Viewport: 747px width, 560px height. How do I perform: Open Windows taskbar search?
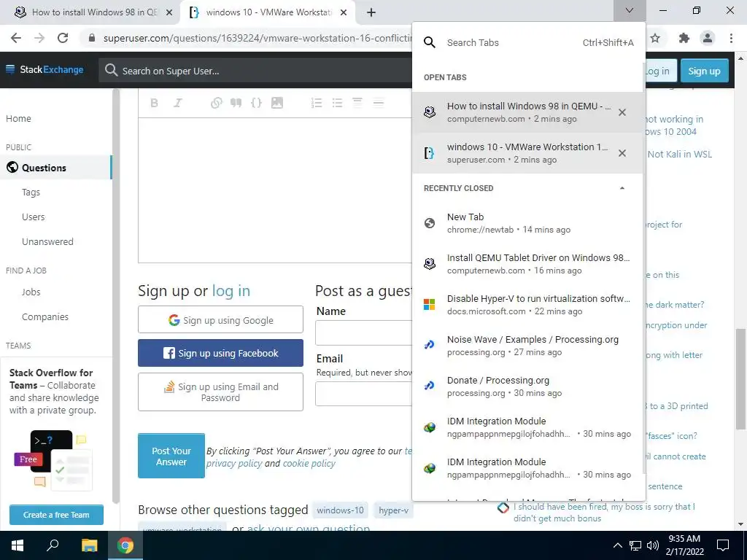53,545
